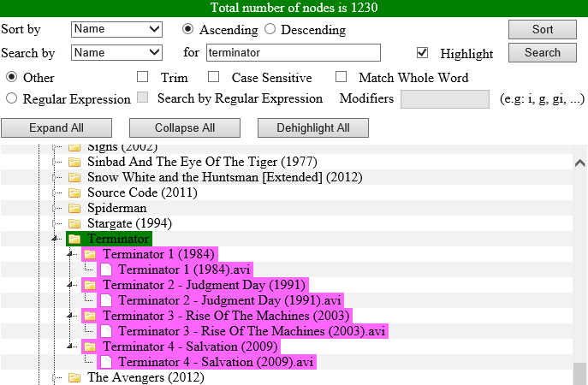This screenshot has width=588, height=385.
Task: Enable the Match Whole Word checkbox
Action: [x=341, y=76]
